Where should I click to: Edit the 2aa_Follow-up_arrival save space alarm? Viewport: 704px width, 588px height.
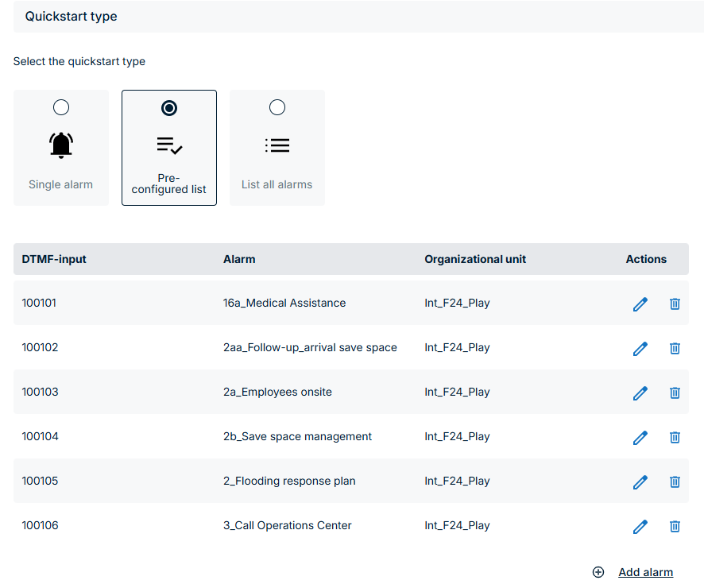click(x=640, y=348)
